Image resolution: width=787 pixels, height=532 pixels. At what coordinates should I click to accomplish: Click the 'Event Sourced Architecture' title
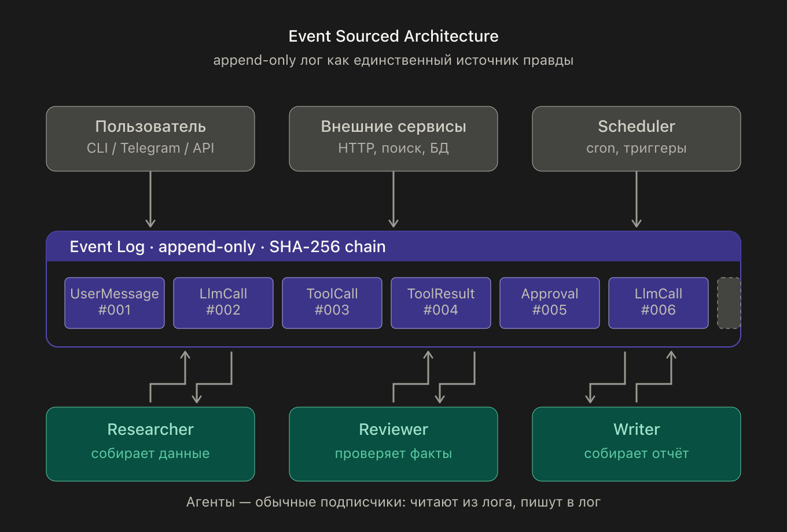click(x=394, y=36)
